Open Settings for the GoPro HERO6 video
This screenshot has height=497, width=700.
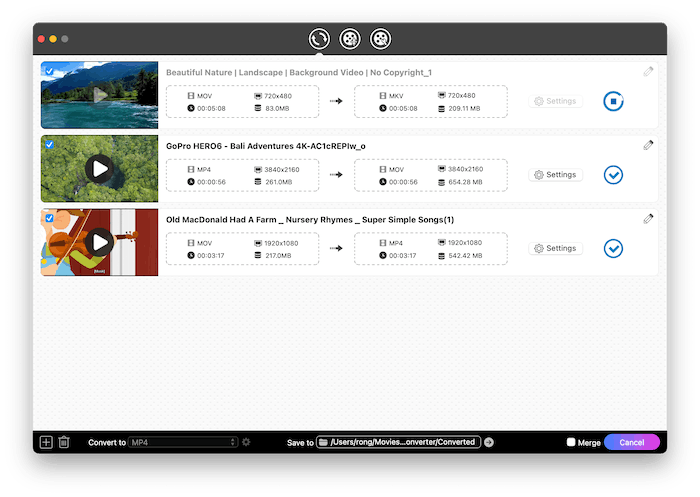(556, 175)
